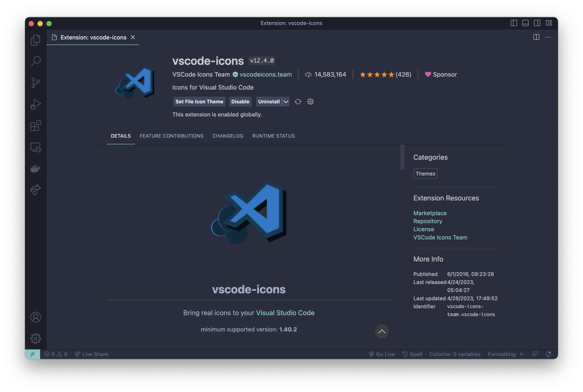Click the star rating (426)
Screen dimensions: 583x392
385,74
